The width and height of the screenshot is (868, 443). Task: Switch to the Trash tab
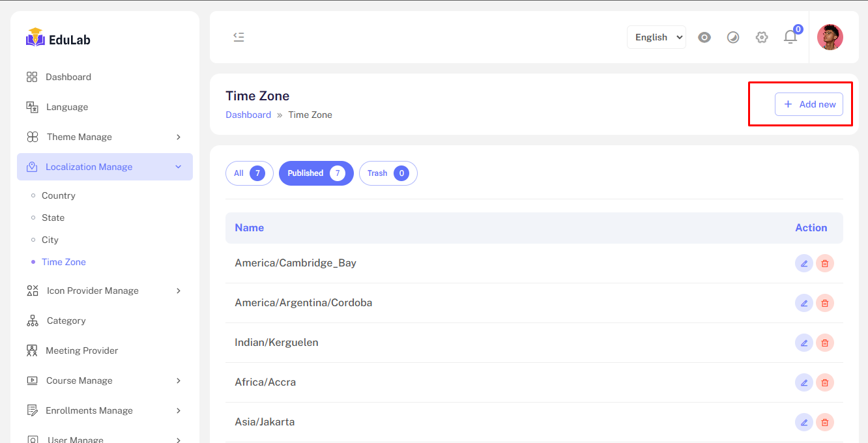click(x=388, y=173)
